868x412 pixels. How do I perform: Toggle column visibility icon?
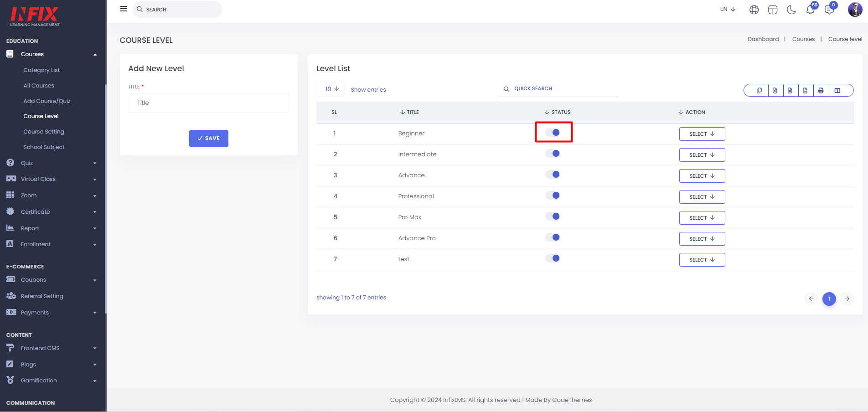coord(837,90)
